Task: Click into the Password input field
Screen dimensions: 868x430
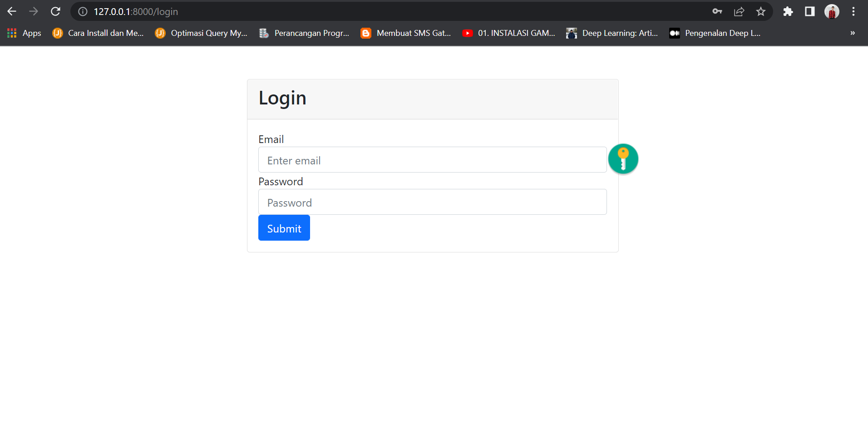Action: coord(432,202)
